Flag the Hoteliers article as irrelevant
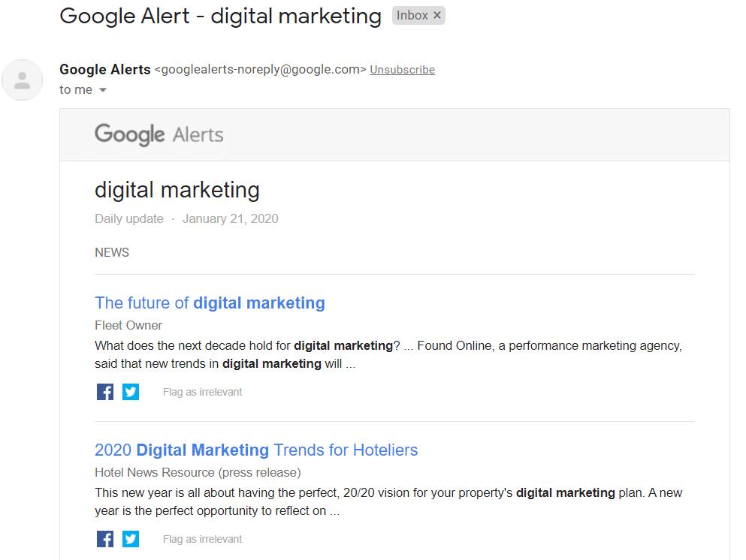This screenshot has width=746, height=560. point(202,538)
